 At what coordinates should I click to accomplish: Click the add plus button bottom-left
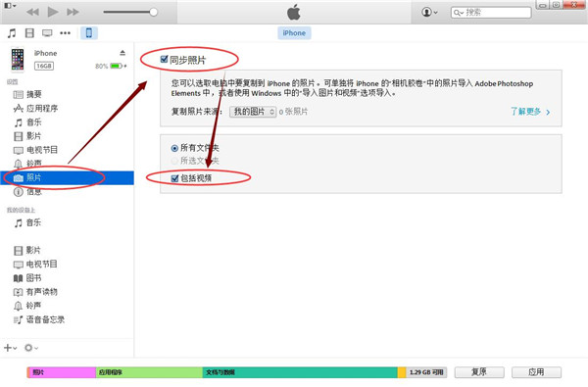point(10,348)
